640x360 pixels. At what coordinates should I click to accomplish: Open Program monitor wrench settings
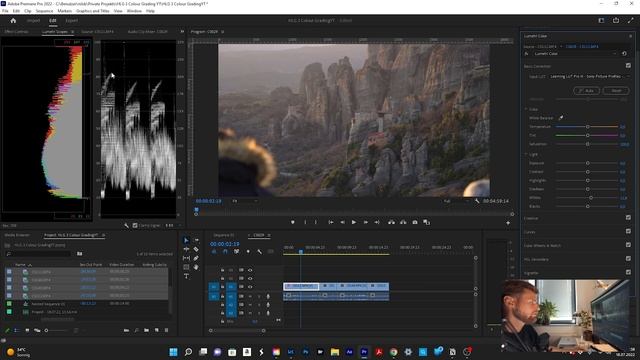[477, 201]
